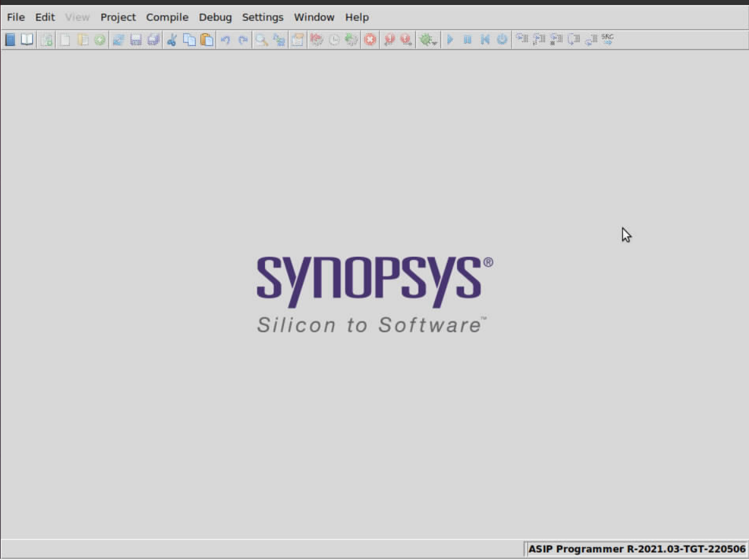Viewport: 749px width, 560px height.
Task: Click the green bug debug icon
Action: coord(427,40)
